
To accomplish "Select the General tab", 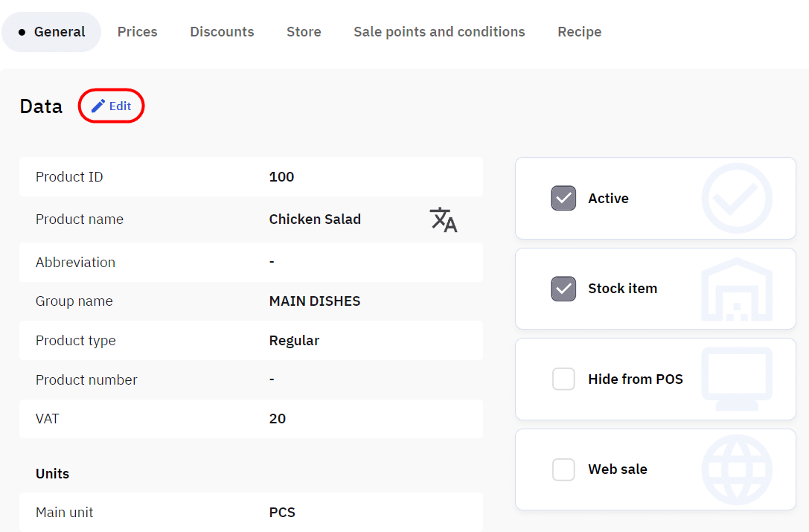I will [51, 32].
